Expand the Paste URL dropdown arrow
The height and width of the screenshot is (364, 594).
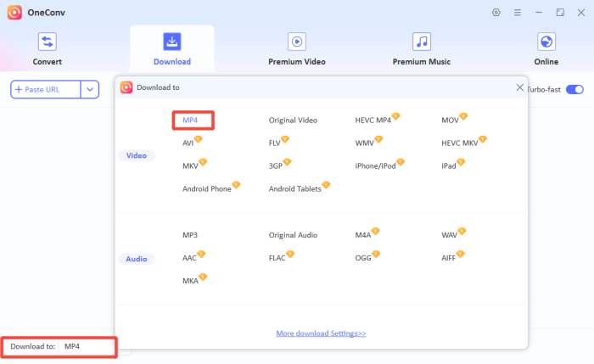91,89
